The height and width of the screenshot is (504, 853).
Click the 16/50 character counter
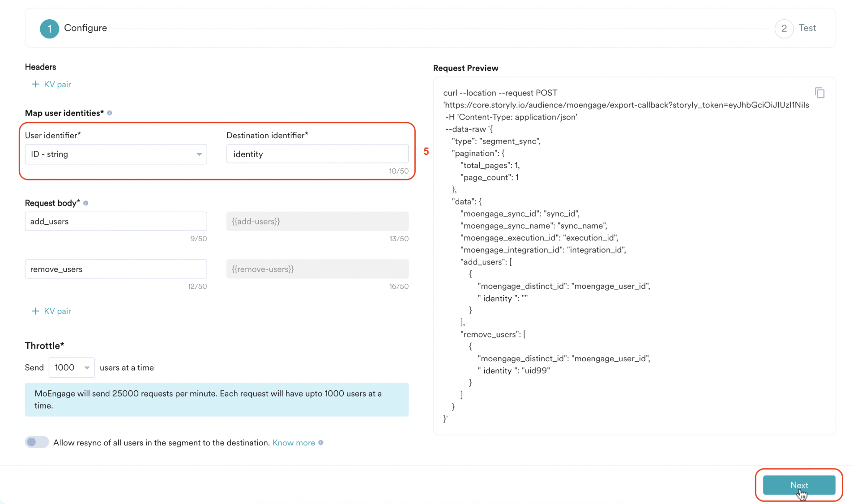click(x=398, y=286)
